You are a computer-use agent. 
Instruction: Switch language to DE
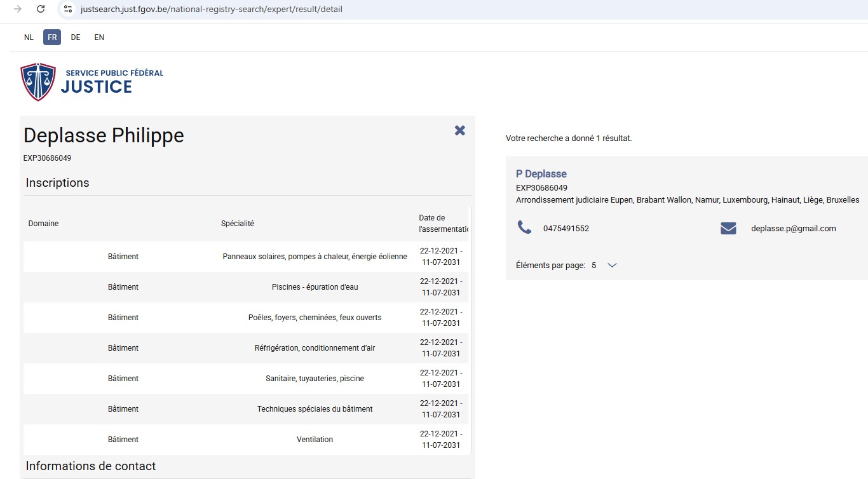(x=76, y=37)
